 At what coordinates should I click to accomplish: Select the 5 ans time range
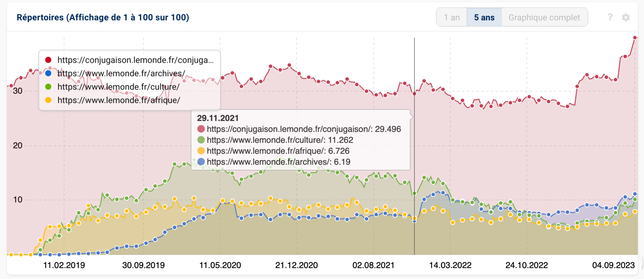(484, 17)
